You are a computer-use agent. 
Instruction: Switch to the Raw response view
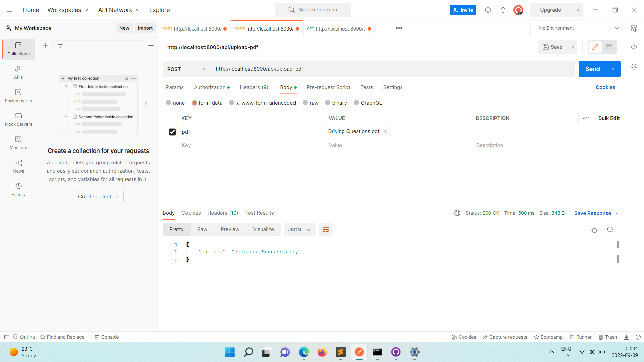202,229
